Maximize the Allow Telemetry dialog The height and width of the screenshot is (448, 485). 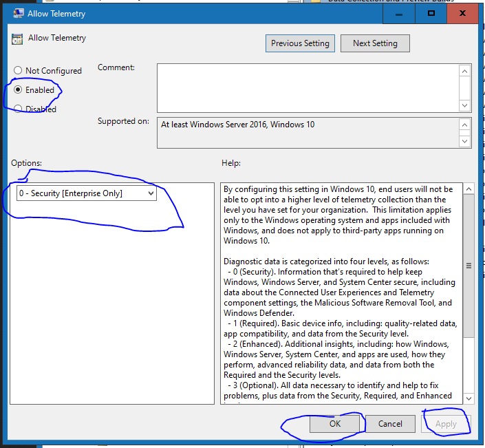coord(431,14)
